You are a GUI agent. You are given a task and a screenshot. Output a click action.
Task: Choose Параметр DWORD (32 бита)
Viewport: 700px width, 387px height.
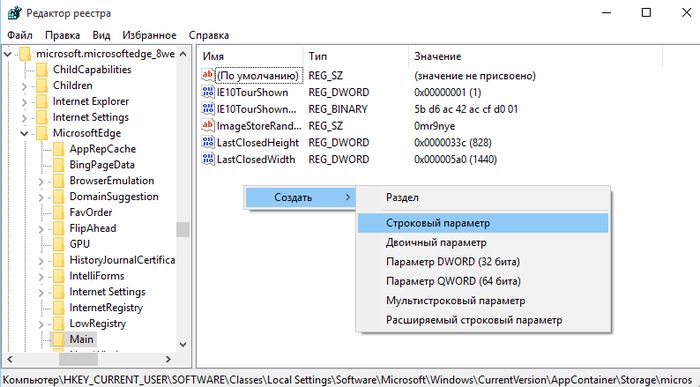pyautogui.click(x=483, y=262)
